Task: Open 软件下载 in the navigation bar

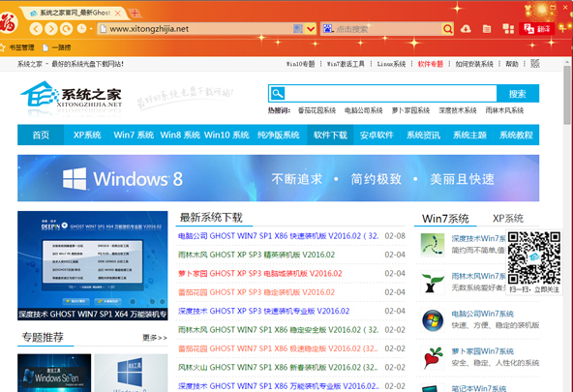Action: 330,135
